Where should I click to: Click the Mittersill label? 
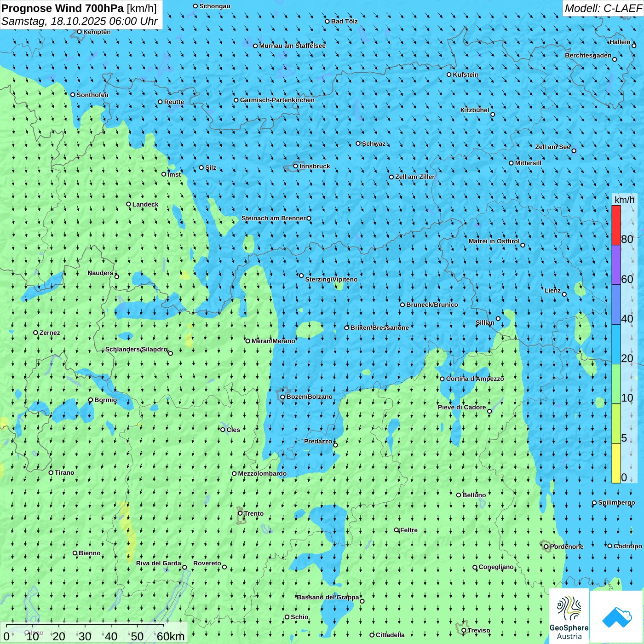[x=528, y=163]
